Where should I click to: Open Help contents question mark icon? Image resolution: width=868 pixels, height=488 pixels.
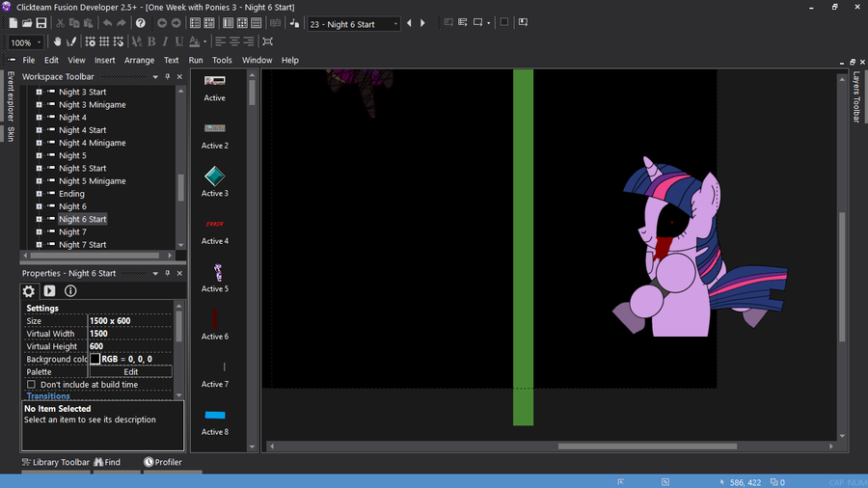(x=141, y=23)
